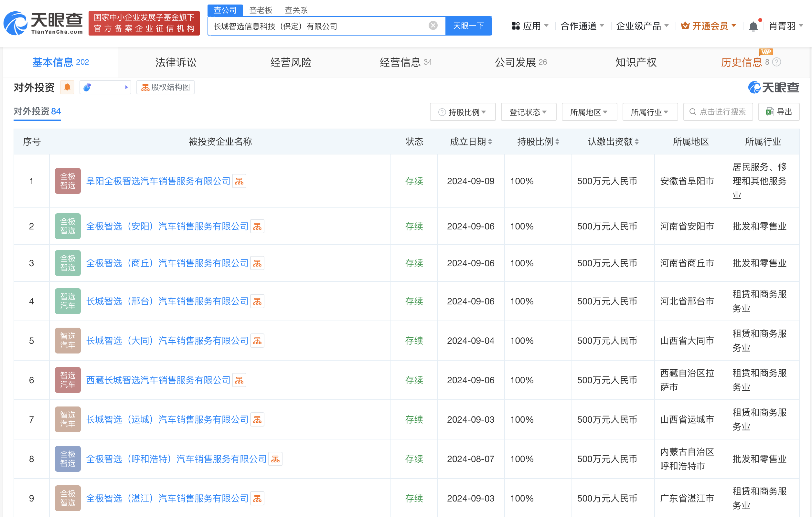Click equity tree icon beside 阜阳全极智选汽车销售服务有限公司
Screen dimensions: 812x517
240,181
